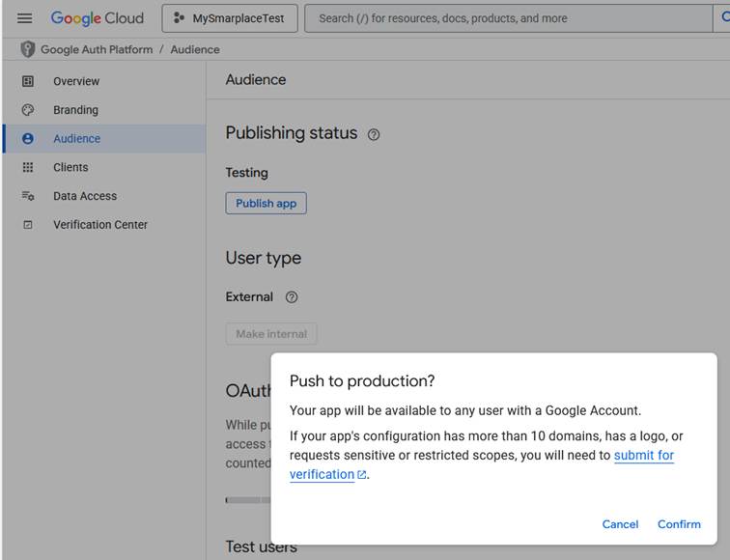Open help icon next to External
The width and height of the screenshot is (730, 560).
pos(292,297)
